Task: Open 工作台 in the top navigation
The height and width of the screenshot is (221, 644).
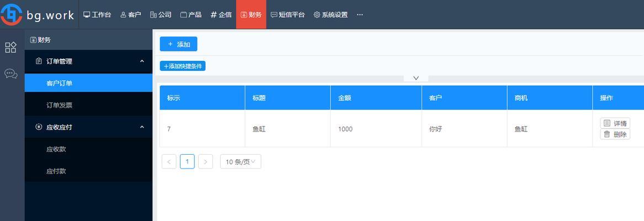Action: pos(97,14)
